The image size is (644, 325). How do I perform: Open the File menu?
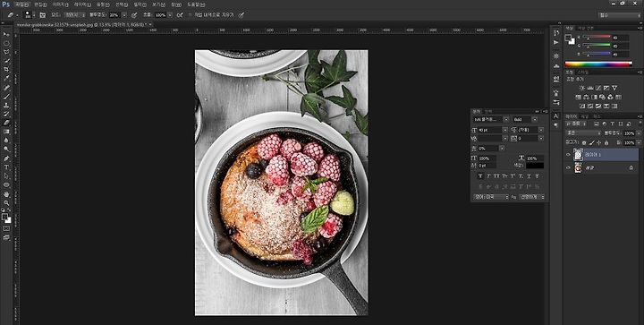tap(21, 4)
